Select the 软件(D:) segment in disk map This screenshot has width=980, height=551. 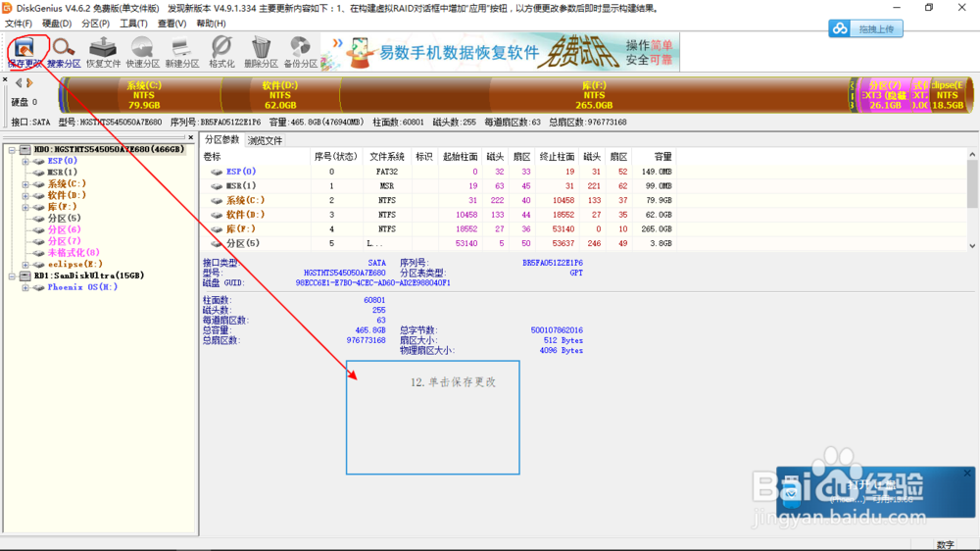coord(280,95)
